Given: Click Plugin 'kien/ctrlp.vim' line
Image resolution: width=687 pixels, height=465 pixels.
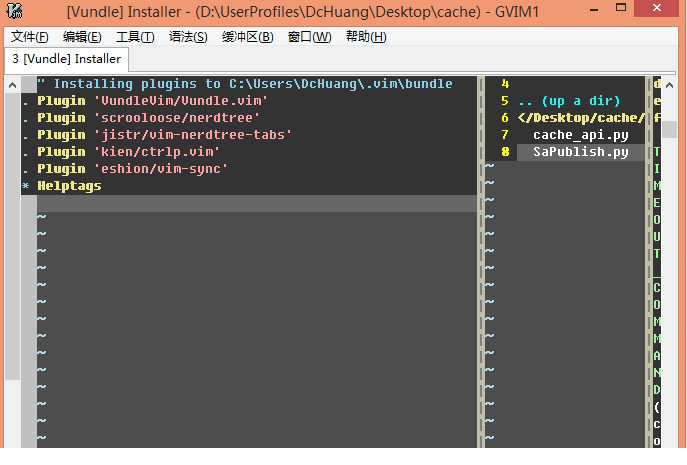Looking at the screenshot, I should [128, 152].
